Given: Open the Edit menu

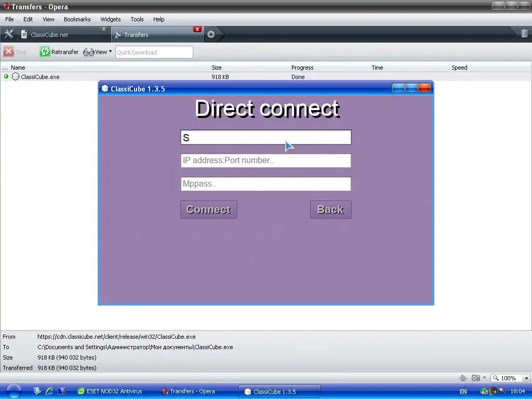Looking at the screenshot, I should coord(28,19).
